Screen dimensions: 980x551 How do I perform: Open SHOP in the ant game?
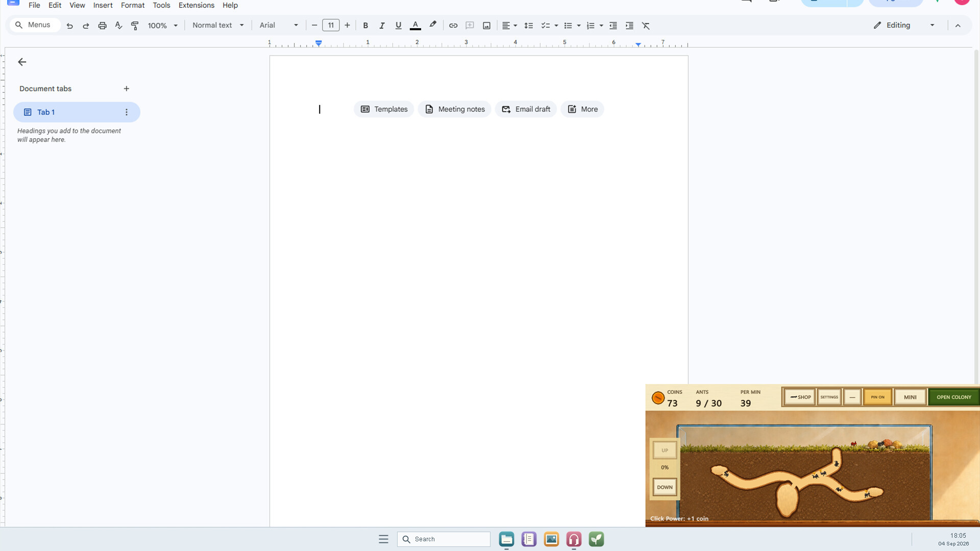click(x=800, y=397)
